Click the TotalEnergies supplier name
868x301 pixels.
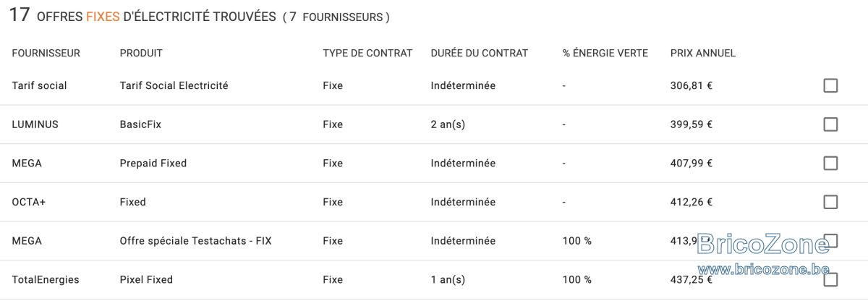point(46,279)
